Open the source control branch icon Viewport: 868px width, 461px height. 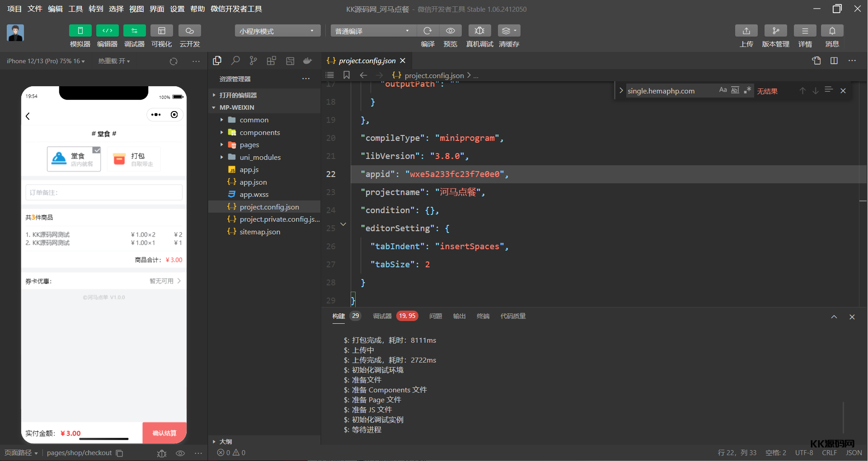coord(253,61)
